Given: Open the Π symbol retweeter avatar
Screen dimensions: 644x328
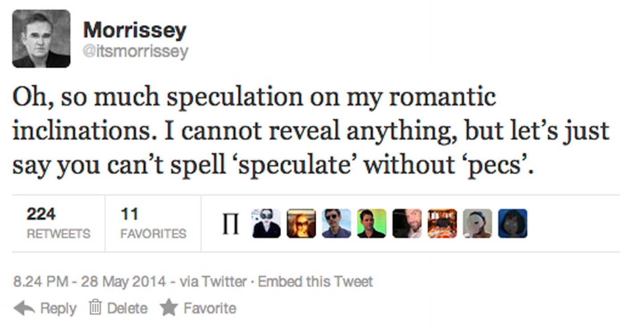Looking at the screenshot, I should (231, 224).
